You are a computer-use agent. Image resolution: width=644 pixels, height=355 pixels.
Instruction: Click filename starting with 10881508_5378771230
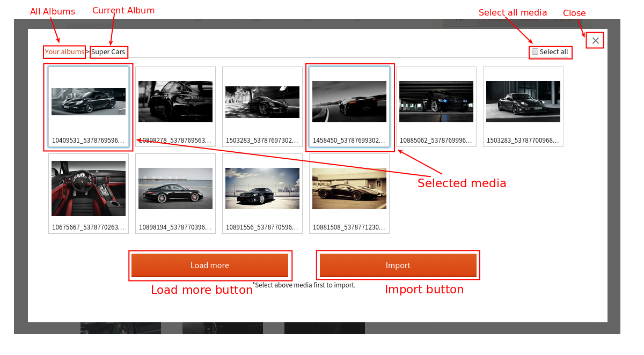[349, 227]
